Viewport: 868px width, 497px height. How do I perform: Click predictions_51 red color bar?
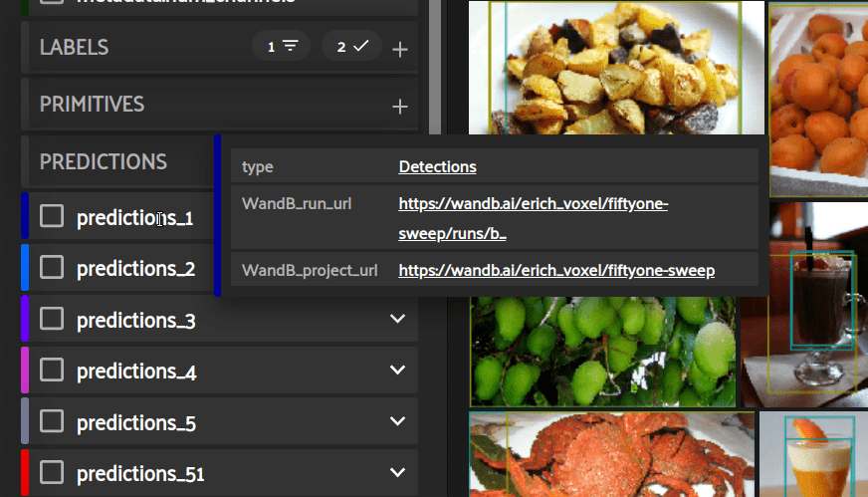[25, 473]
